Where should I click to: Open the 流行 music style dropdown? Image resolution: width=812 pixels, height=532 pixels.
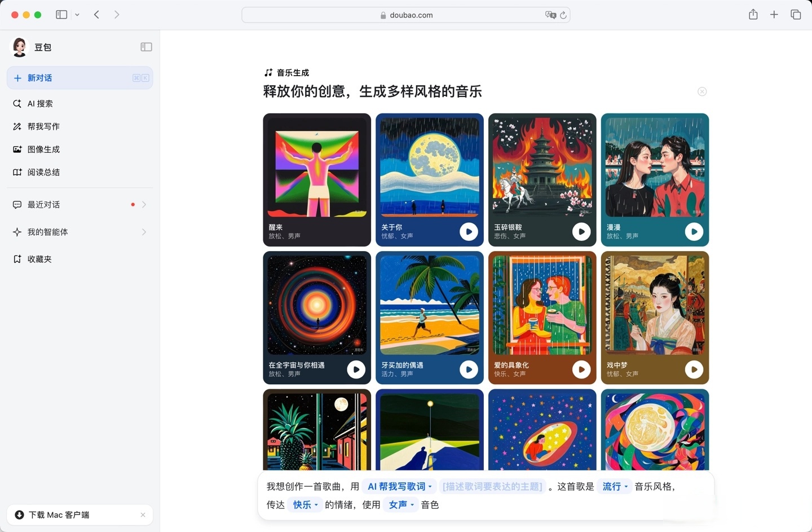point(614,486)
